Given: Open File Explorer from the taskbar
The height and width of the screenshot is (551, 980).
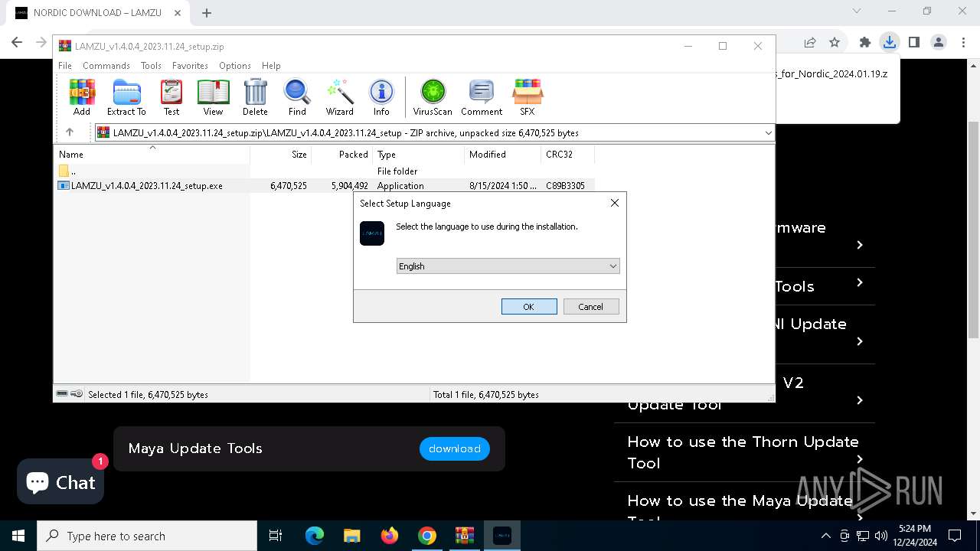Looking at the screenshot, I should coord(352,536).
